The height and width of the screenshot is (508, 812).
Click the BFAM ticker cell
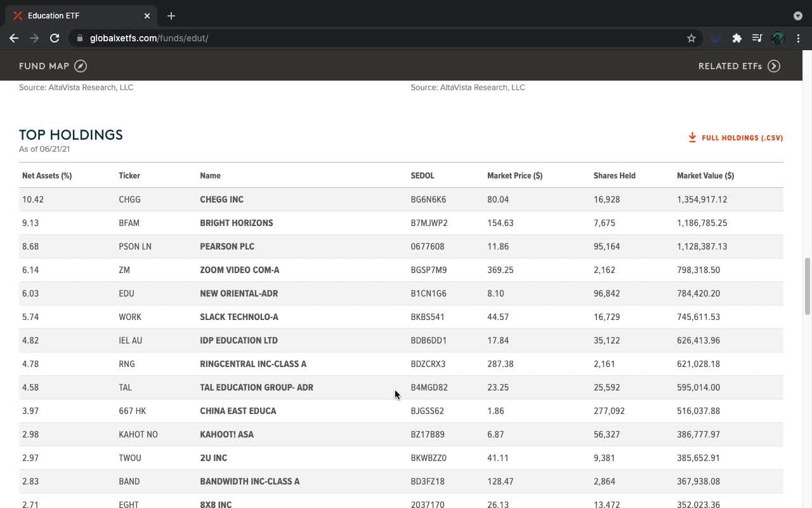tap(129, 223)
